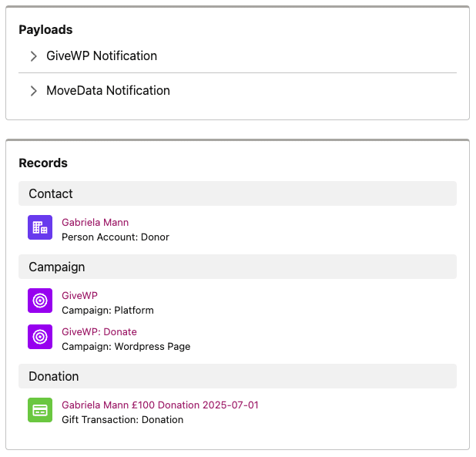Open Gabriela Mann £100 Donation 2025-07-01 link

pos(160,405)
